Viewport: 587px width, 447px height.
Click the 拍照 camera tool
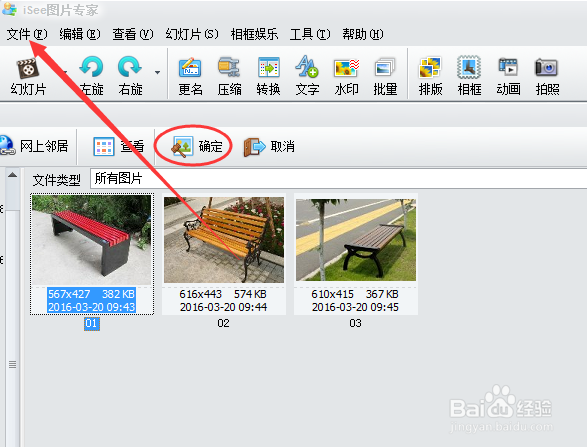[x=547, y=77]
